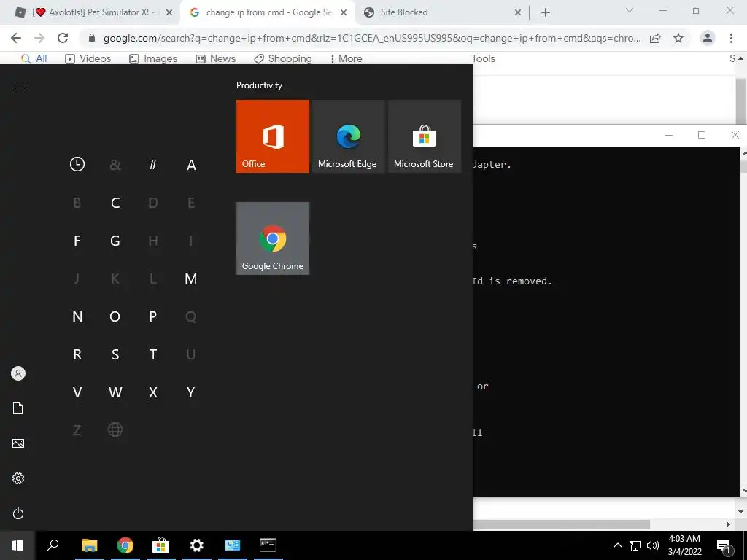The image size is (747, 560).
Task: Reload the Google search page
Action: 63,38
